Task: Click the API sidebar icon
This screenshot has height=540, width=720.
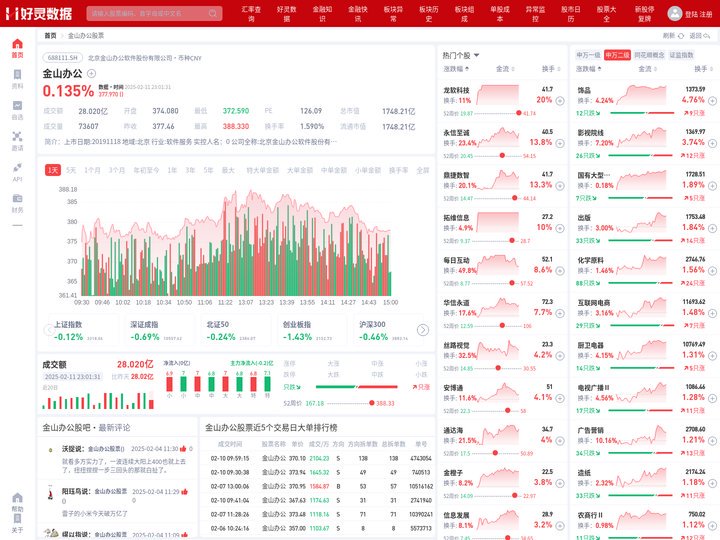Action: 17,167
